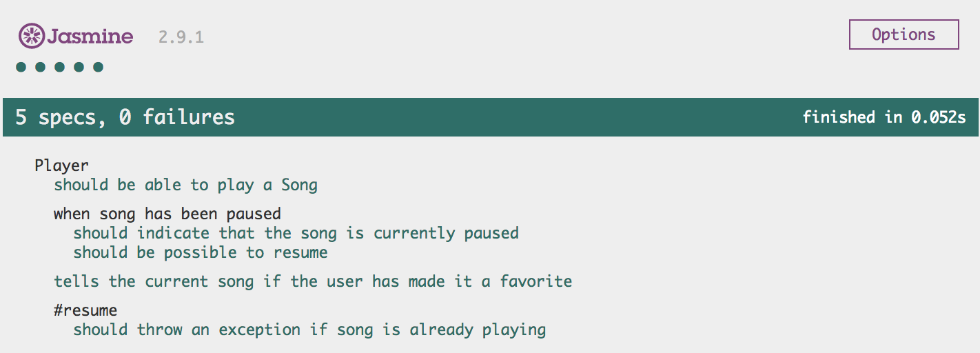Click the third spec result dot
The width and height of the screenshot is (980, 353).
60,67
